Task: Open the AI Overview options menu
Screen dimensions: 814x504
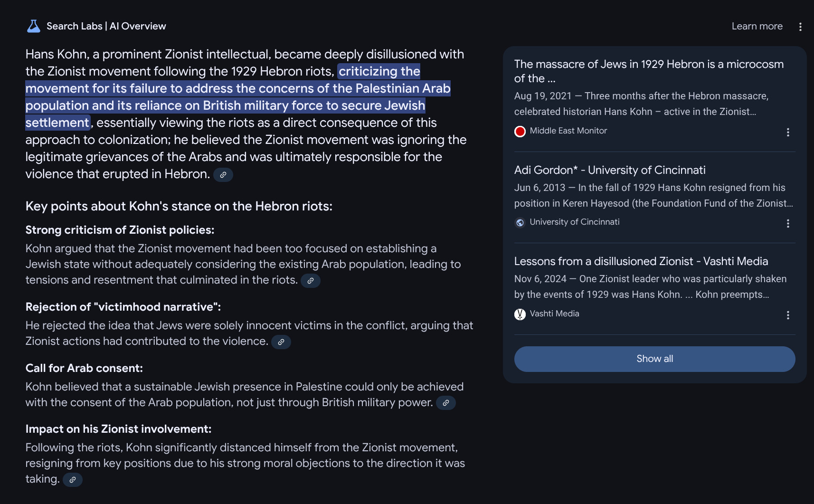Action: point(800,27)
